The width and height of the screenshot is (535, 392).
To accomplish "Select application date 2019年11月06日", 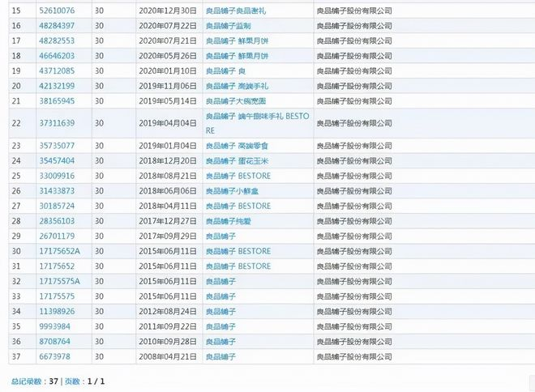I will (x=168, y=86).
